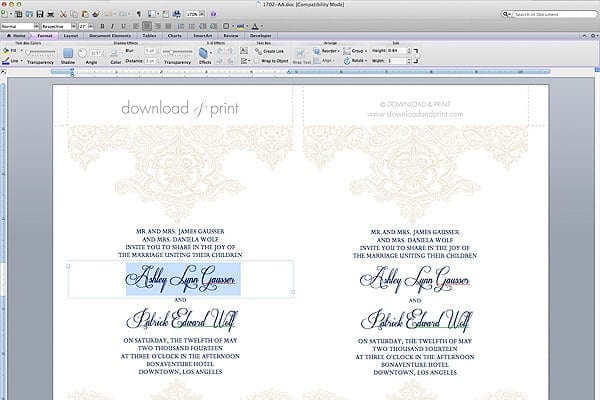The height and width of the screenshot is (400, 600).
Task: Click the Width input field
Action: 396,60
